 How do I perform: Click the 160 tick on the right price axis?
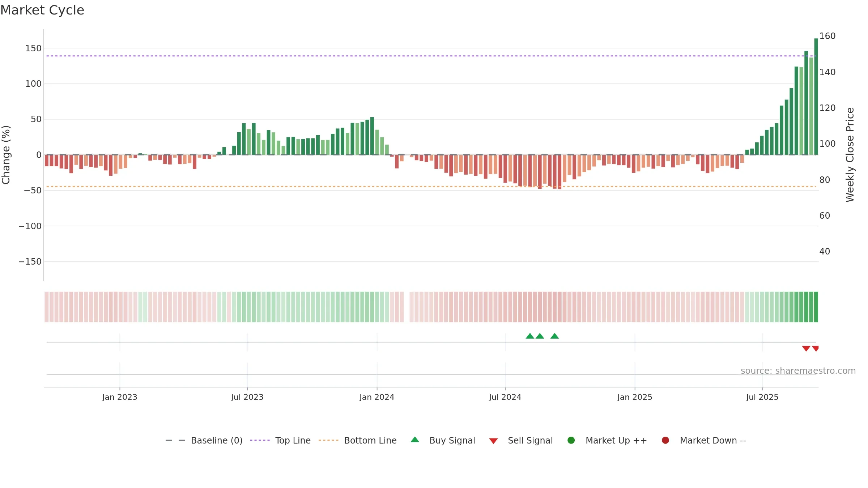pyautogui.click(x=827, y=36)
